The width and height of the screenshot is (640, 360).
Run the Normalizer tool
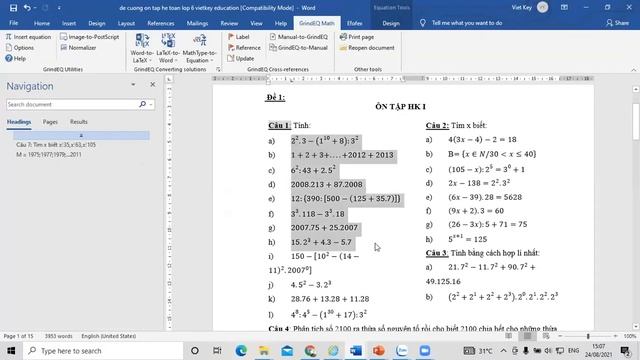coord(78,48)
